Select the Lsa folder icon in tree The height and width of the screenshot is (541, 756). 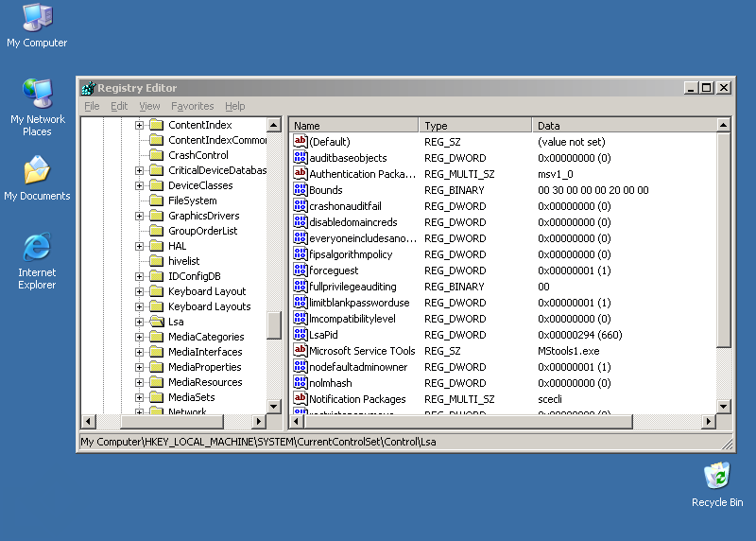point(157,322)
